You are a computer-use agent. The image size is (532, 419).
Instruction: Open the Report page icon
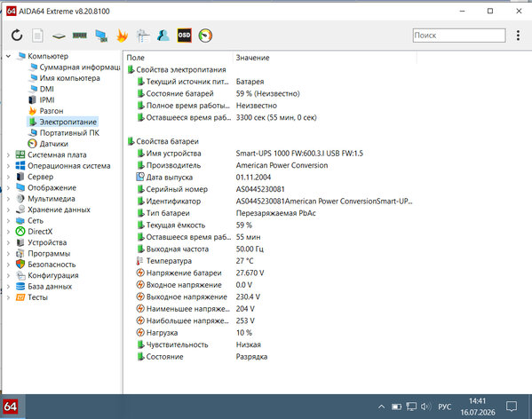(37, 36)
